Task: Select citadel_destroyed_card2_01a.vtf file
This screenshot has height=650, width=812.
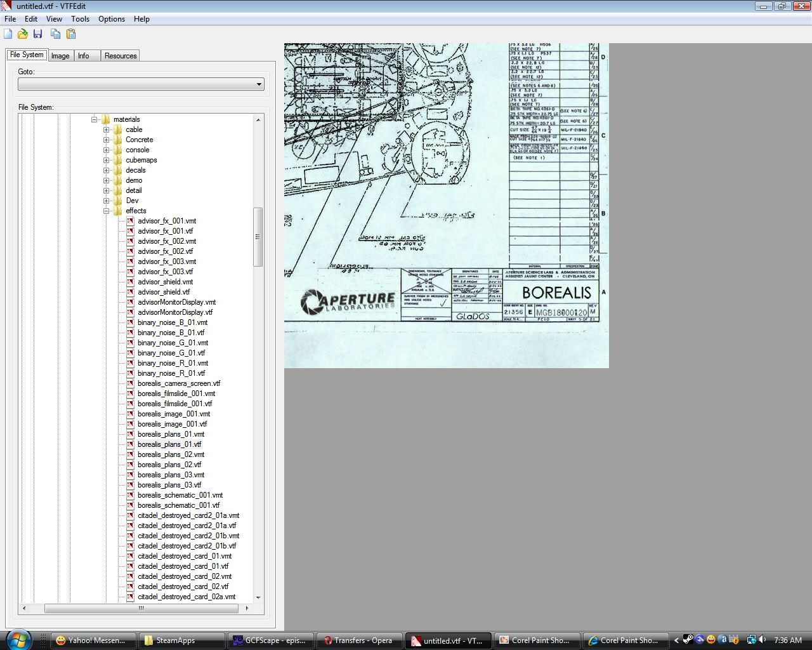Action: pos(187,526)
